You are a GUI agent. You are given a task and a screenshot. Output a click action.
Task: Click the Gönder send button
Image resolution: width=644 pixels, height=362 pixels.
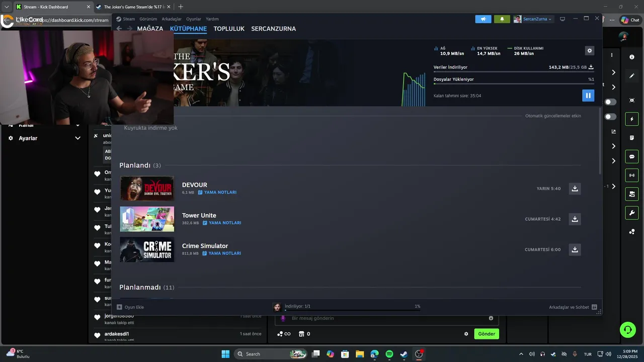point(487,334)
